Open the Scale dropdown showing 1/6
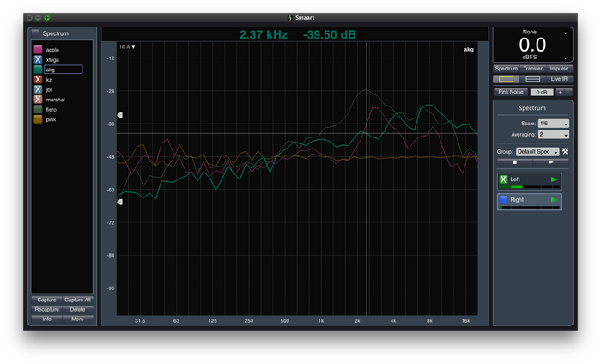Image resolution: width=601 pixels, height=364 pixels. coord(553,124)
